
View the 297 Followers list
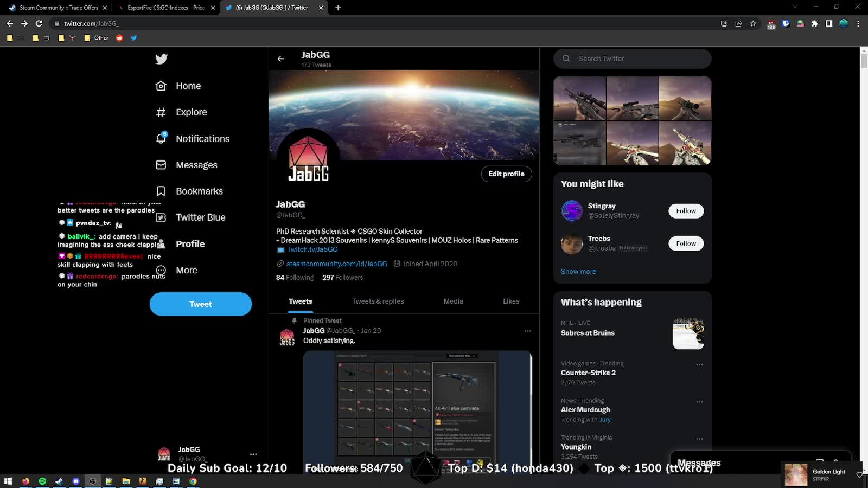tap(342, 277)
